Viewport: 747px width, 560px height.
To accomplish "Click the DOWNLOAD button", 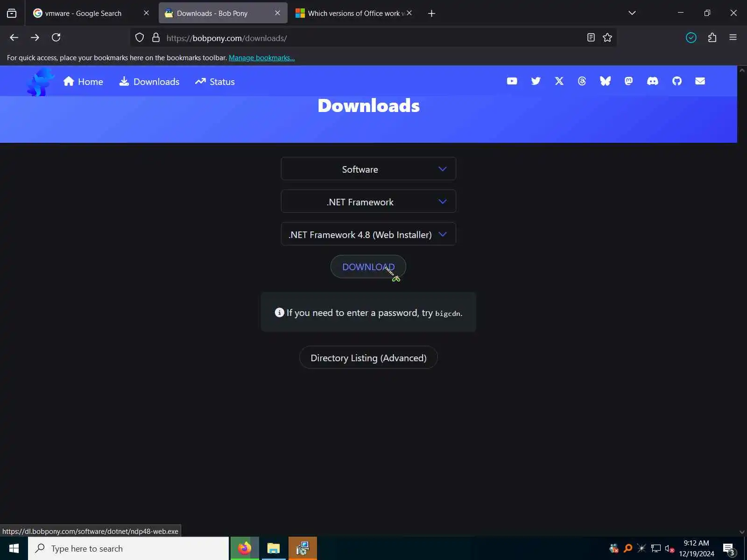I will 368,266.
